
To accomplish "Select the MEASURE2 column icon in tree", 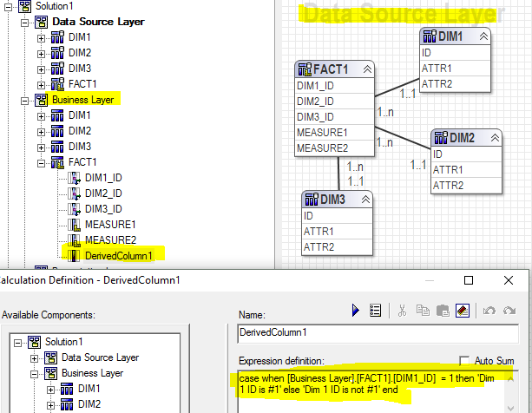I will pyautogui.click(x=74, y=240).
